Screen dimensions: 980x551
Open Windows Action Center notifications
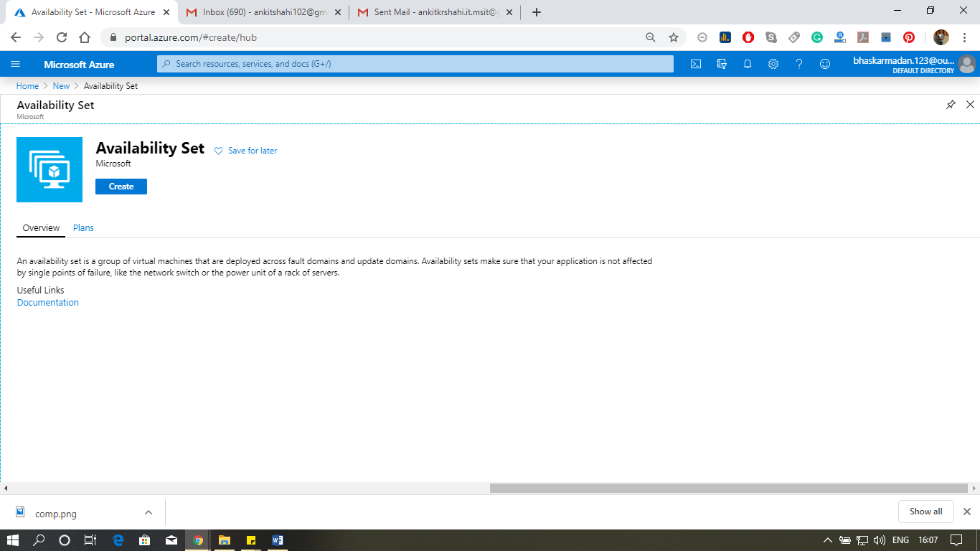[956, 540]
